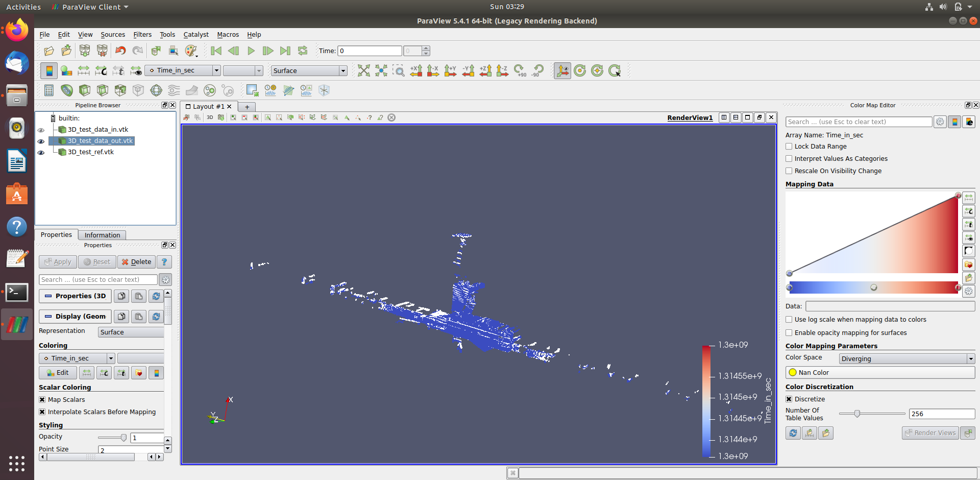Select the Glyph filter icon

tap(156, 90)
